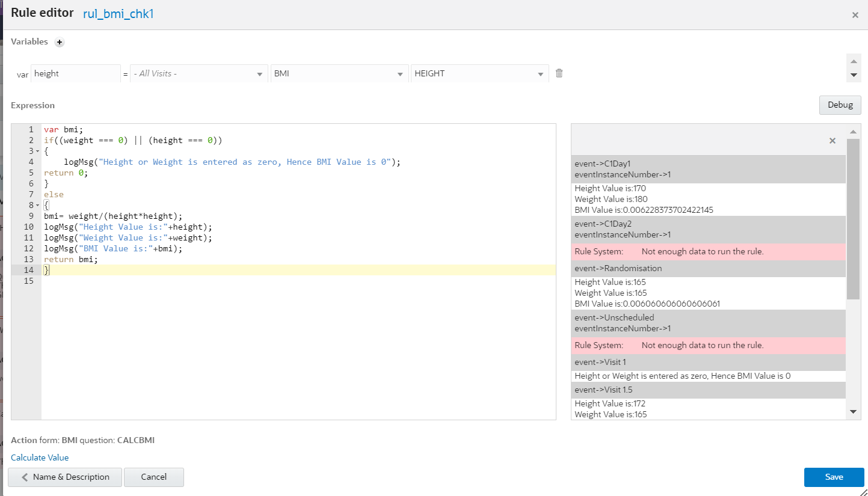
Task: Open the All Visits dropdown
Action: point(199,73)
